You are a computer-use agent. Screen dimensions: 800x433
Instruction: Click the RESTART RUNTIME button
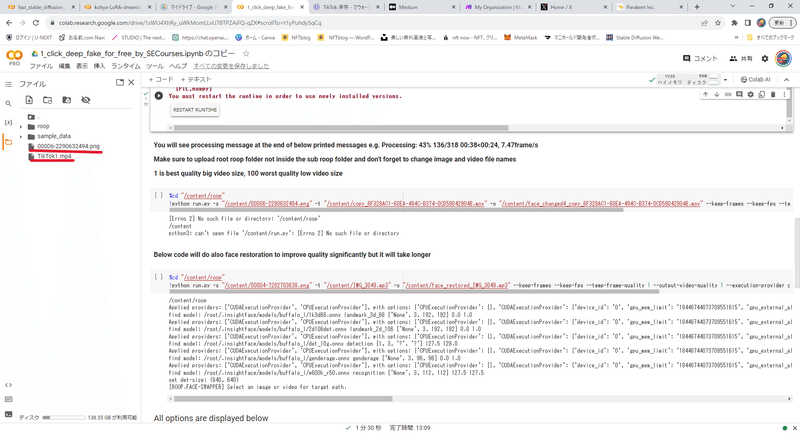pos(195,110)
